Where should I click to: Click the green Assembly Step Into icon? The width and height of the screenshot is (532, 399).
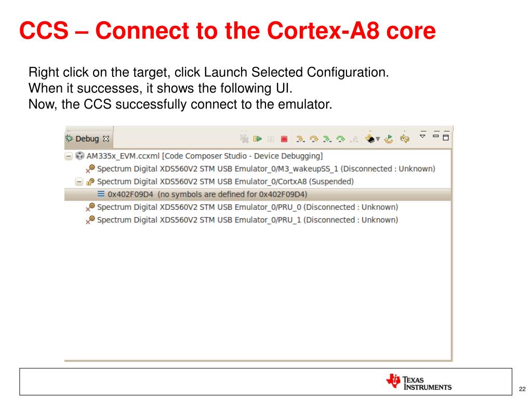tap(327, 139)
